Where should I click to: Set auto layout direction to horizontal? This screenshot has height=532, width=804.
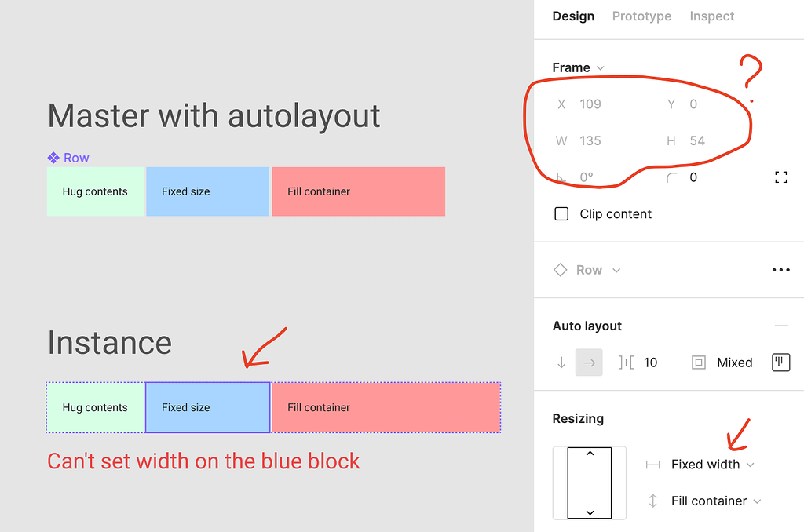[589, 363]
